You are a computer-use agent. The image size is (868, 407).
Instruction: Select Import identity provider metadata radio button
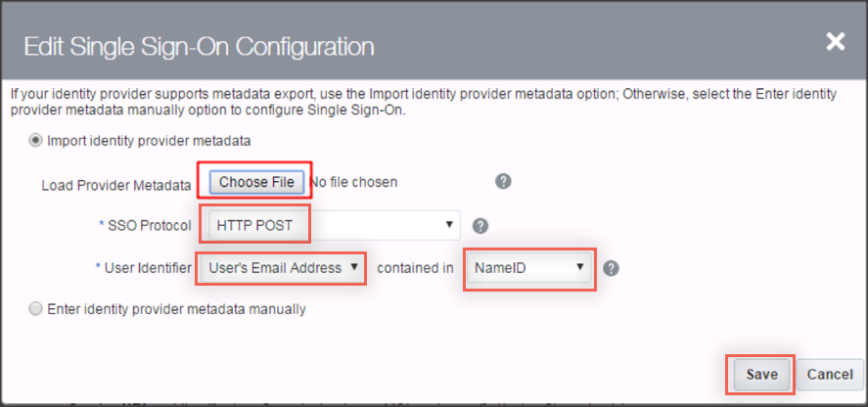37,141
